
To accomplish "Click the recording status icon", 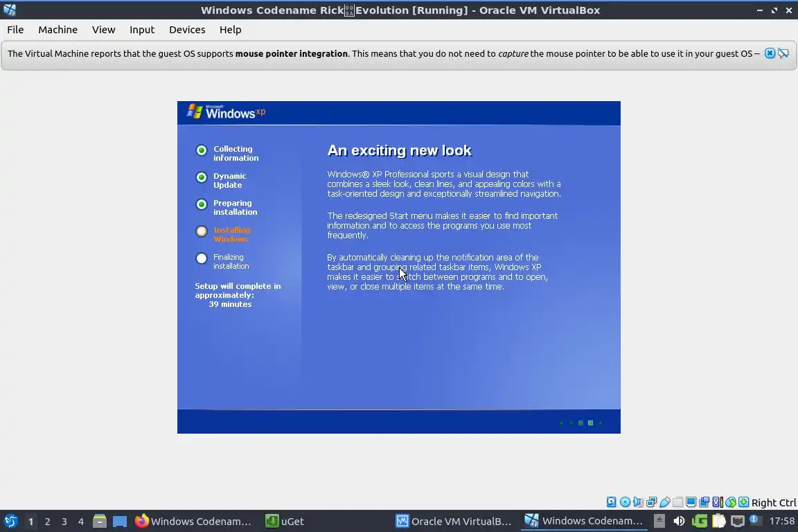I will tap(704, 502).
